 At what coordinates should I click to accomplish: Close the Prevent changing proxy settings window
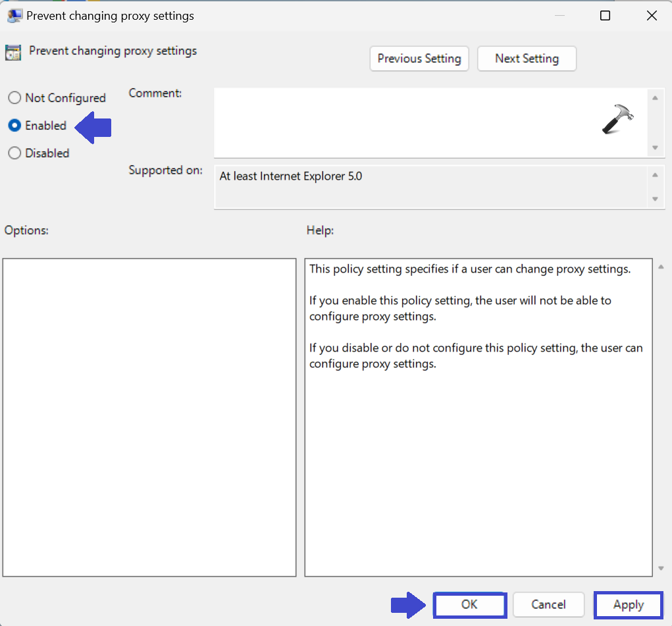click(x=652, y=16)
